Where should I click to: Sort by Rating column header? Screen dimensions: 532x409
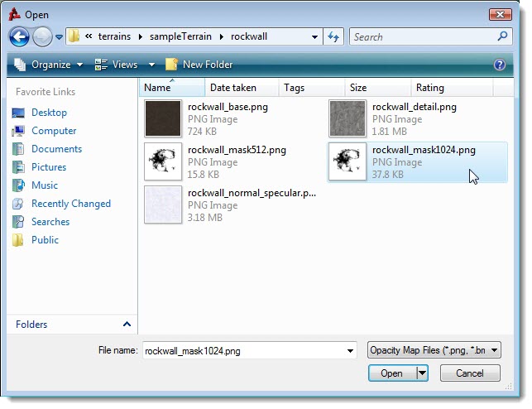(x=452, y=88)
